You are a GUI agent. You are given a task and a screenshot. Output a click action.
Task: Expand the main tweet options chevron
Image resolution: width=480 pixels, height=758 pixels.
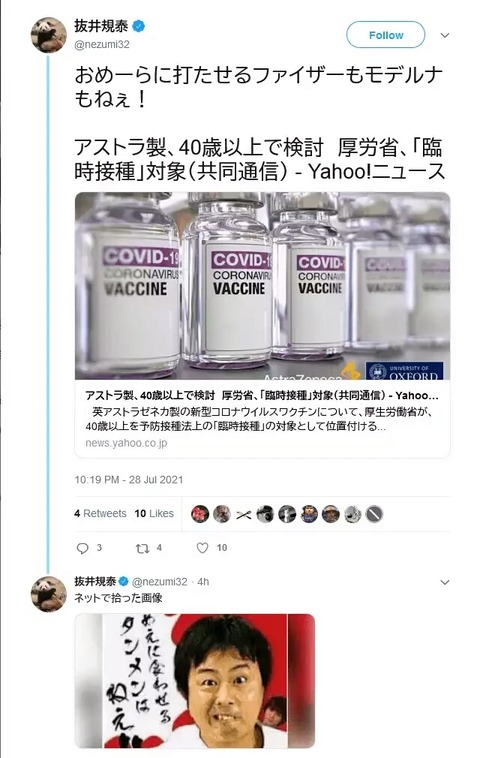[x=445, y=35]
